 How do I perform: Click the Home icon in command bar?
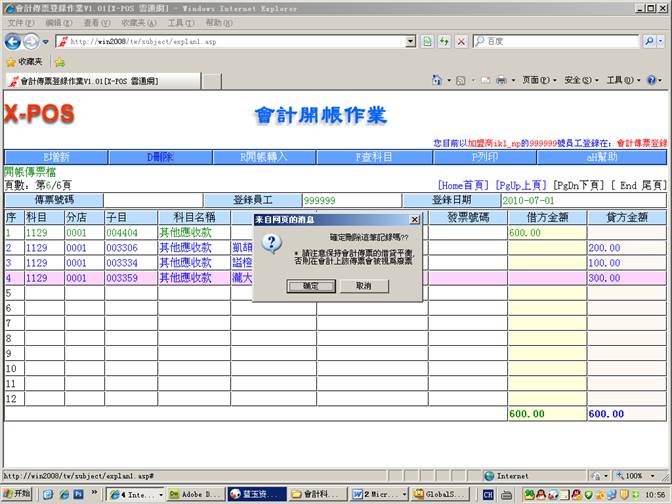pos(437,80)
